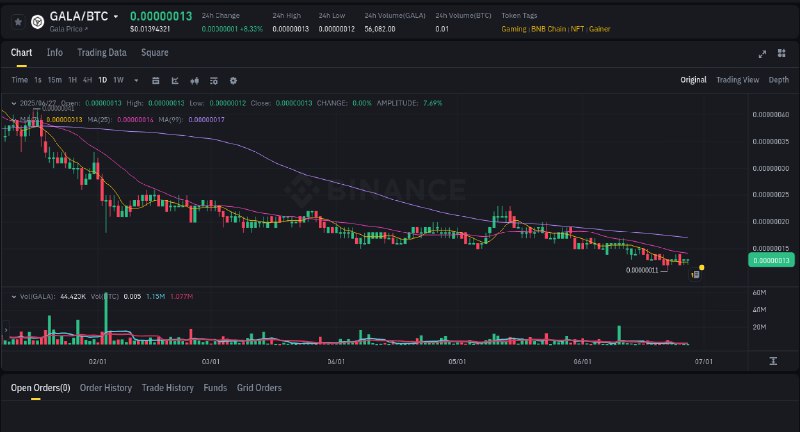Image resolution: width=800 pixels, height=432 pixels.
Task: Click the NFT token tag
Action: click(577, 29)
